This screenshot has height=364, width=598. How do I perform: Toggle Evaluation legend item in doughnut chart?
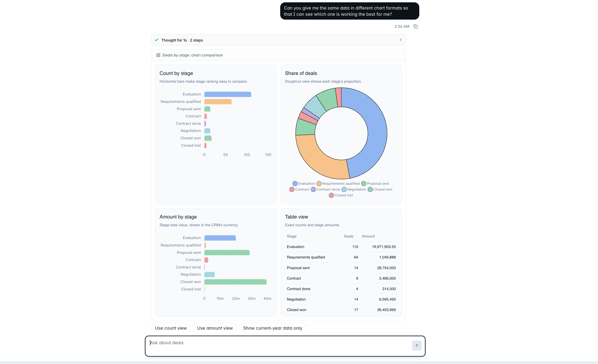[304, 184]
